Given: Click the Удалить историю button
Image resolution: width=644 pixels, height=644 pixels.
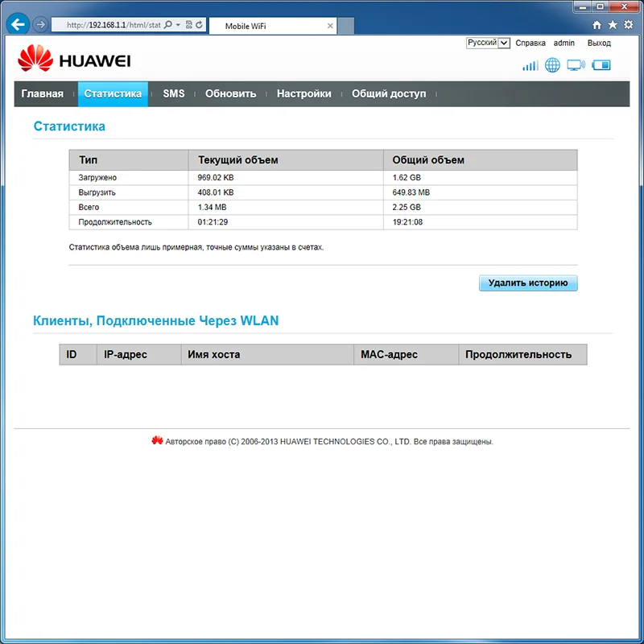Looking at the screenshot, I should pyautogui.click(x=528, y=283).
